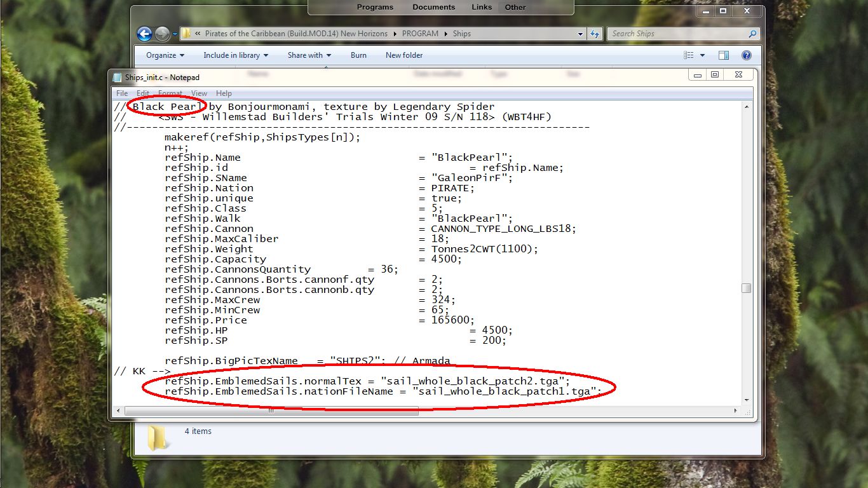Close the Notepad window

click(x=738, y=75)
